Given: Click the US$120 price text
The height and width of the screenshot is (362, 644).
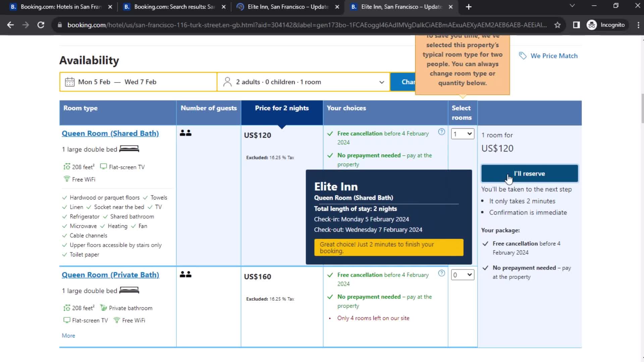Looking at the screenshot, I should pyautogui.click(x=257, y=135).
